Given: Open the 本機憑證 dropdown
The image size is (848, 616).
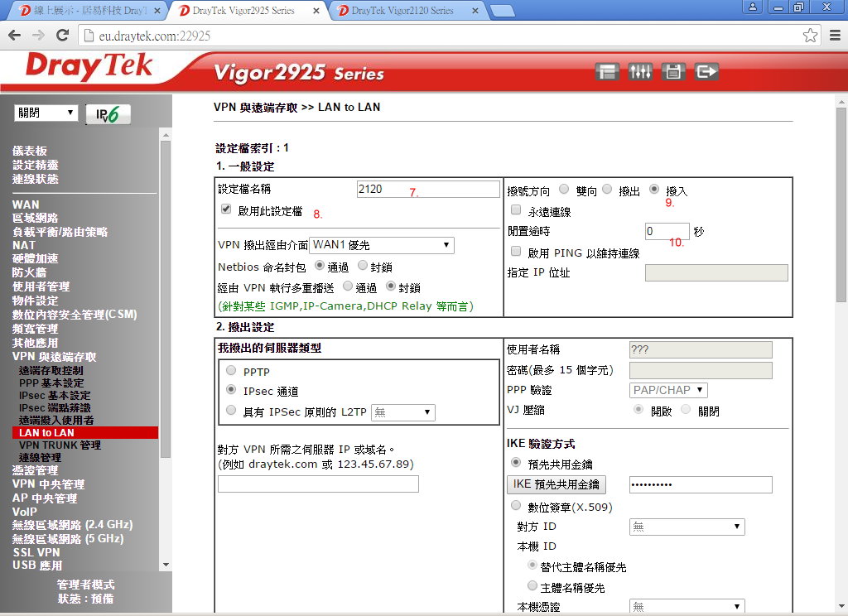Looking at the screenshot, I should (x=687, y=607).
